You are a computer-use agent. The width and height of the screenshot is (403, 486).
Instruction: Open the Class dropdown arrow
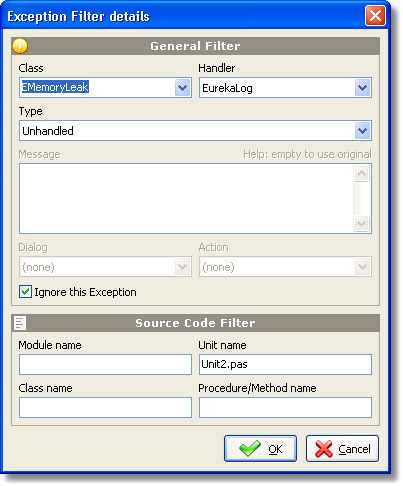coord(182,88)
